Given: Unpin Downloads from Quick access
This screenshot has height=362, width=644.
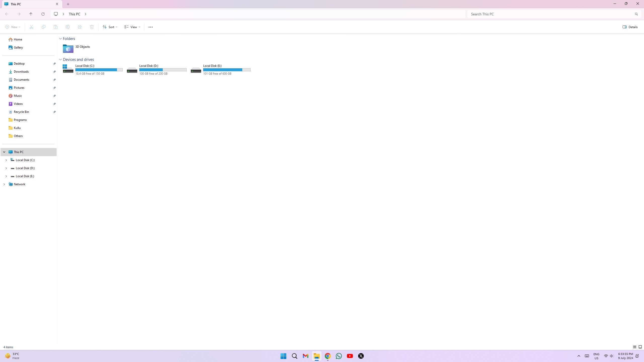Looking at the screenshot, I should point(54,72).
